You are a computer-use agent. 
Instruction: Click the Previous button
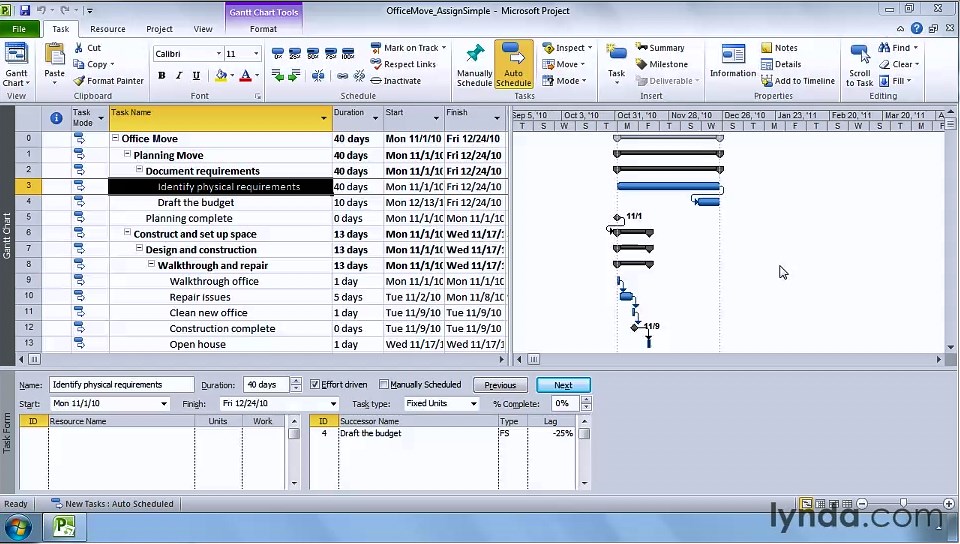pos(500,385)
